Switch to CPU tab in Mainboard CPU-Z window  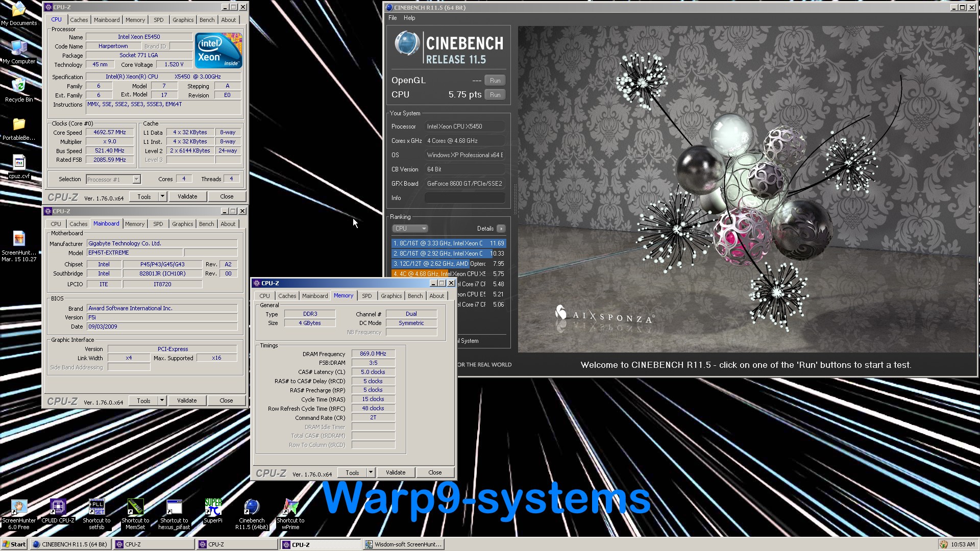56,224
